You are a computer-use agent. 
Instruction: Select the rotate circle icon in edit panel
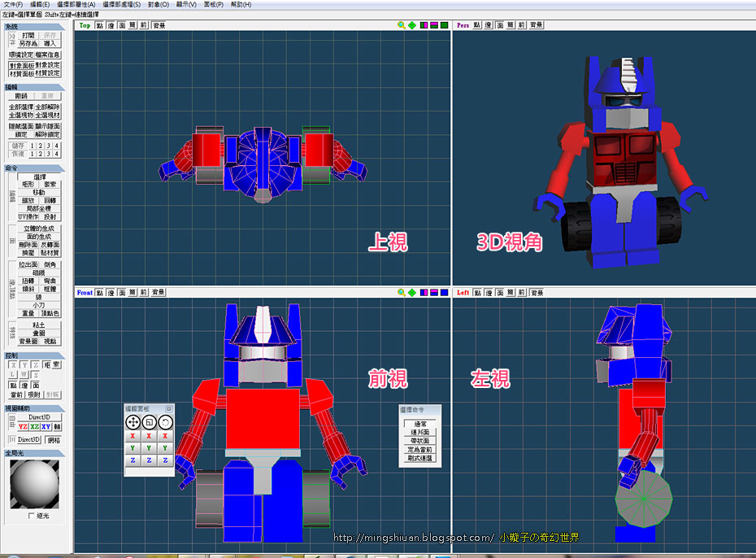(x=165, y=422)
